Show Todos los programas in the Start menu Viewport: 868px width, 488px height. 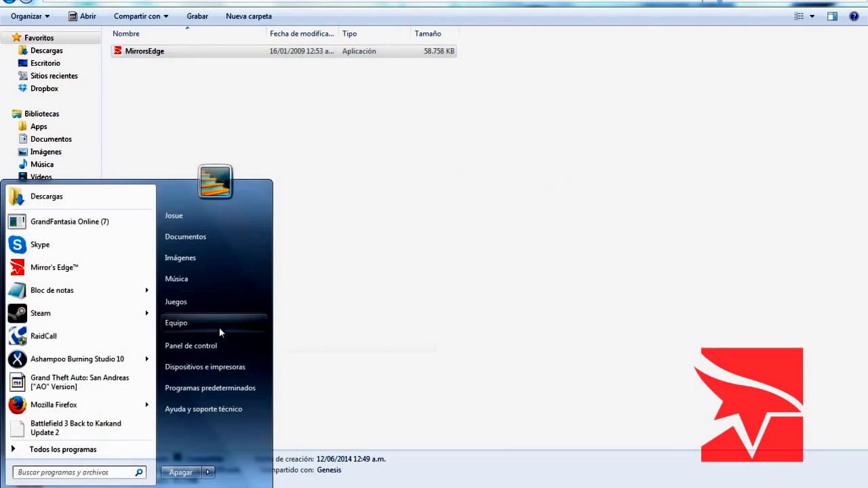click(x=62, y=449)
